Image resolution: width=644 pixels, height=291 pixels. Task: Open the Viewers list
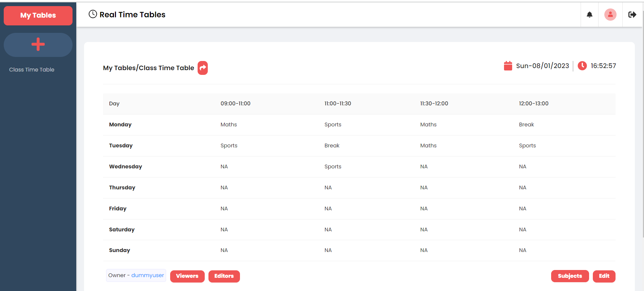point(187,276)
